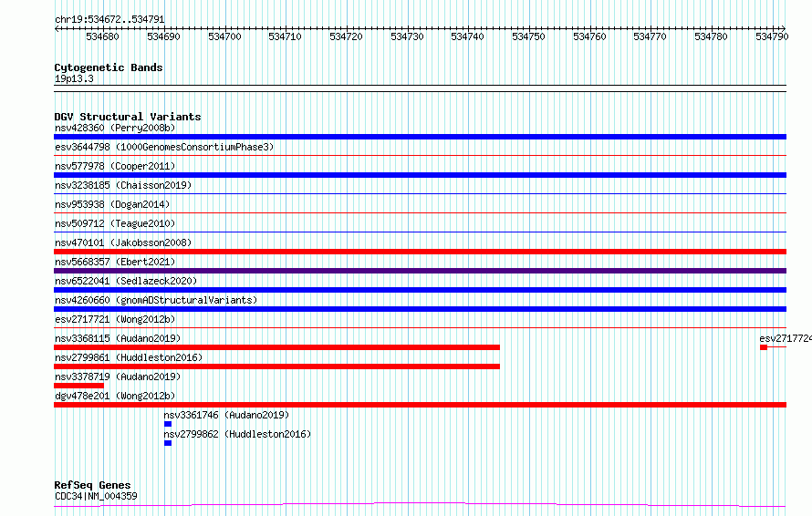Screen dimensions: 812x516
Task: Open variant label nsv4260660 (gnomADStructuralVariants)
Action: (x=156, y=300)
